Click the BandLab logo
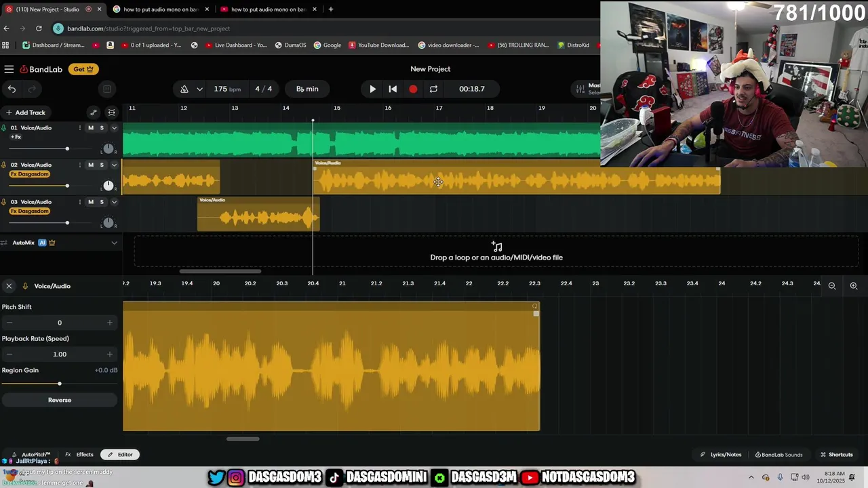Image resolution: width=868 pixels, height=488 pixels. pos(41,69)
